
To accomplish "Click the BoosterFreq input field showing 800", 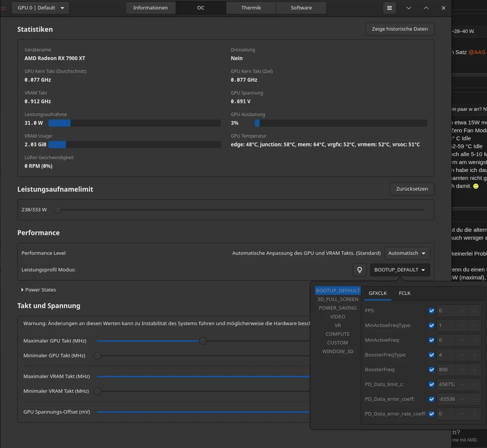I will 446,370.
